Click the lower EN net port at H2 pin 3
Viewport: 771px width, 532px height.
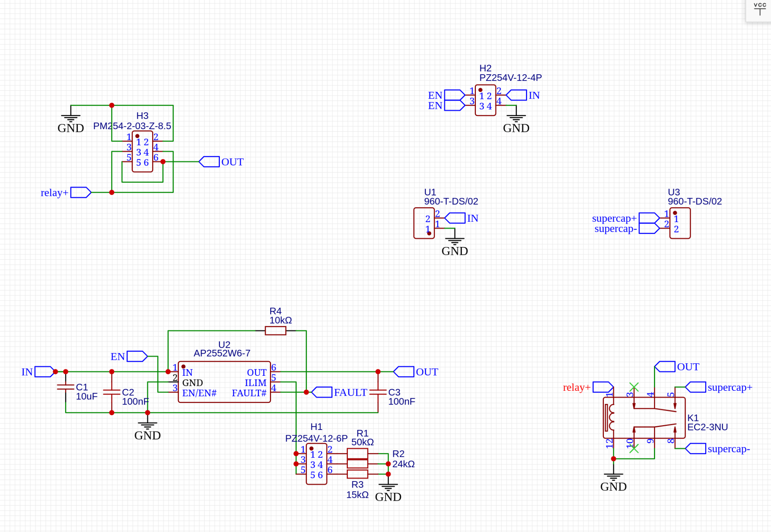point(455,105)
